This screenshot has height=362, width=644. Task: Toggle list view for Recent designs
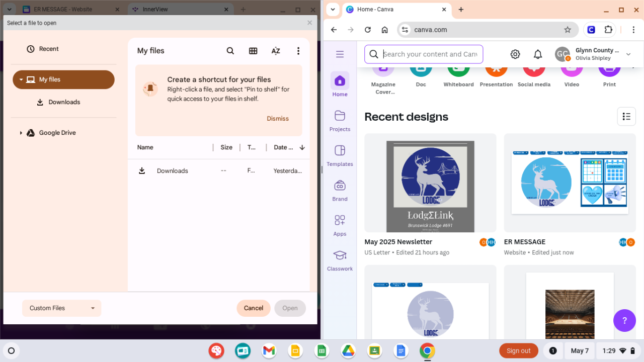(x=626, y=117)
